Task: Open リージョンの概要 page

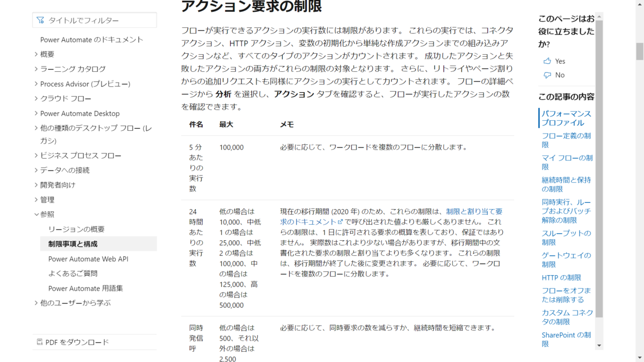Action: coord(76,229)
